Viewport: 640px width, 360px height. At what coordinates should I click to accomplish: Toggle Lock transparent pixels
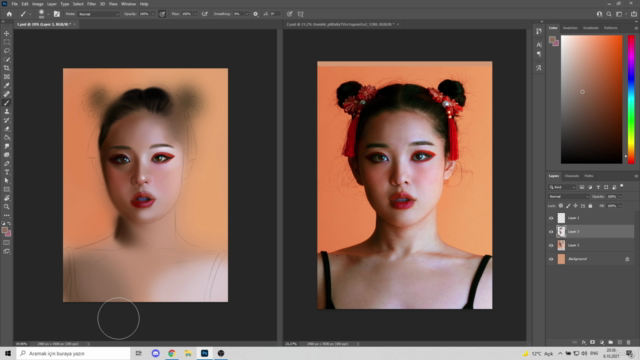(x=561, y=206)
